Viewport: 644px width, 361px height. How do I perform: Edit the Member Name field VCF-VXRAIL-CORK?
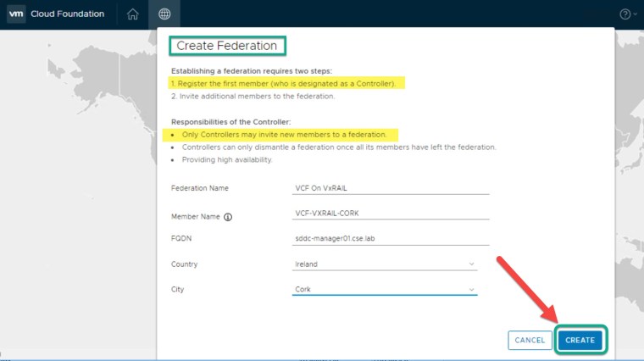pos(391,214)
